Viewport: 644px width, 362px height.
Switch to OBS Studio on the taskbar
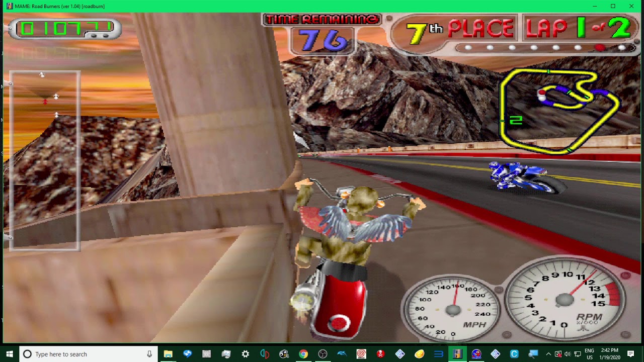pyautogui.click(x=323, y=354)
